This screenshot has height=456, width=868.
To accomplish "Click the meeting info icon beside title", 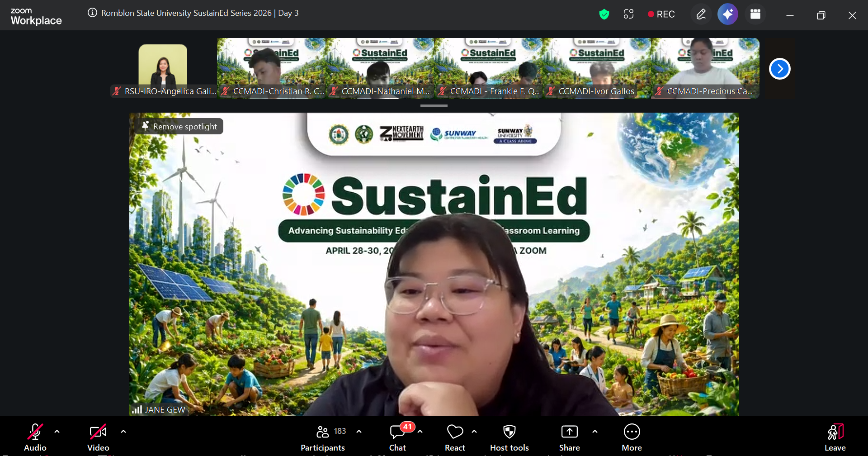I will pyautogui.click(x=92, y=13).
